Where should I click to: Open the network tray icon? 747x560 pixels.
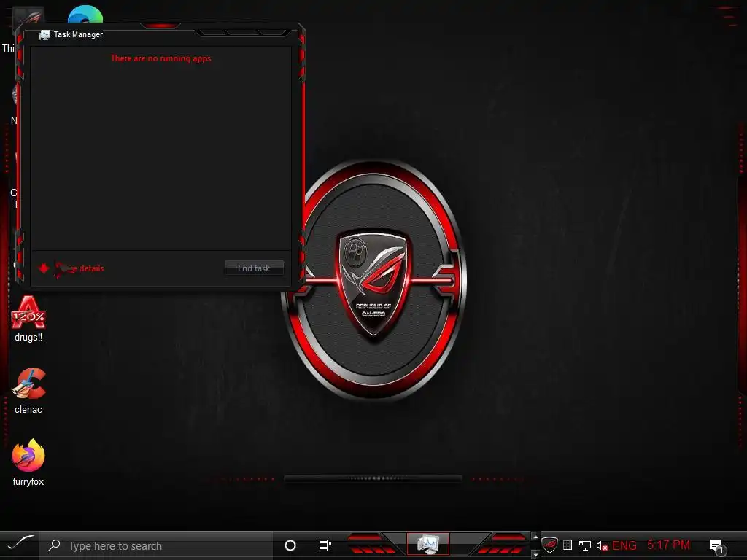coord(585,545)
